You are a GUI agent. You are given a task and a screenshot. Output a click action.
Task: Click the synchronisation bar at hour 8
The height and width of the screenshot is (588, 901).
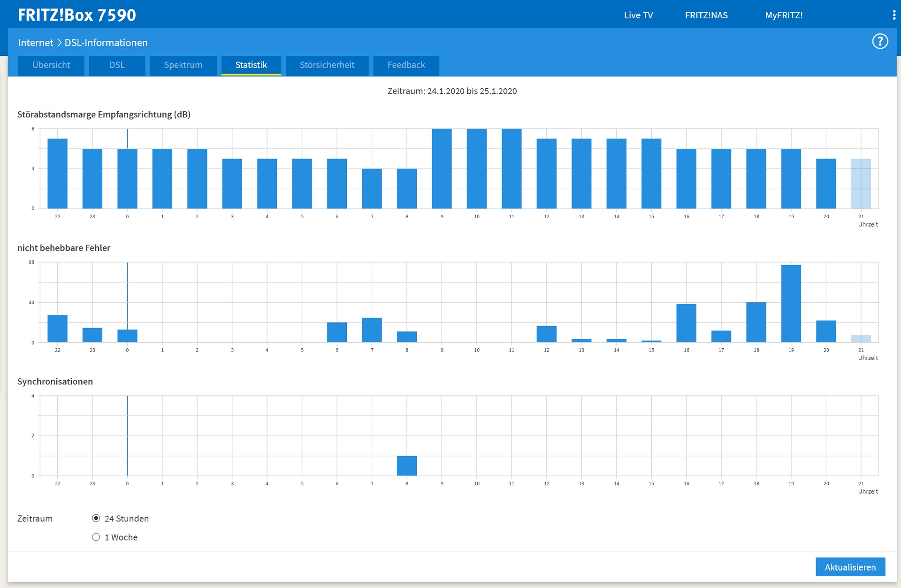(x=406, y=466)
